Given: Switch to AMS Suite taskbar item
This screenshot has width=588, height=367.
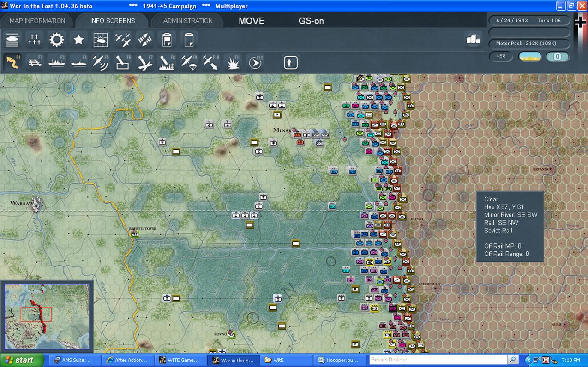Looking at the screenshot, I should pyautogui.click(x=74, y=360).
